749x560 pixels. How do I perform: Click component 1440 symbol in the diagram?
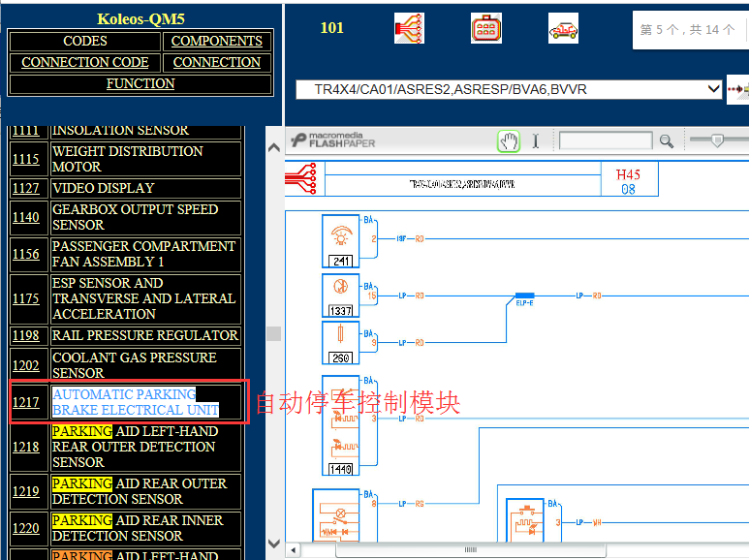click(341, 425)
